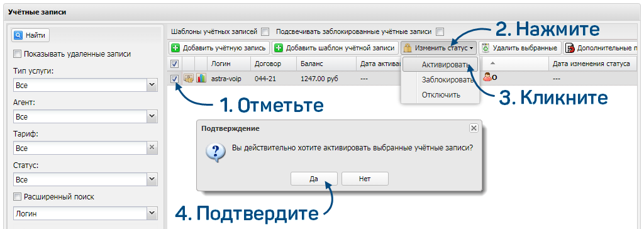Click Добавить учётную запись button
Screen dimensions: 644x229
pos(219,48)
